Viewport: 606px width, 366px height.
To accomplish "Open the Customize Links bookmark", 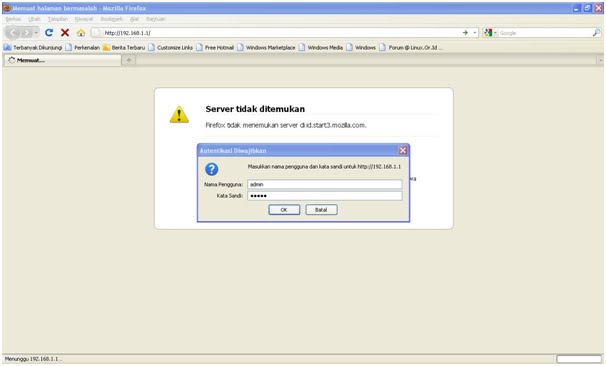I will click(170, 48).
